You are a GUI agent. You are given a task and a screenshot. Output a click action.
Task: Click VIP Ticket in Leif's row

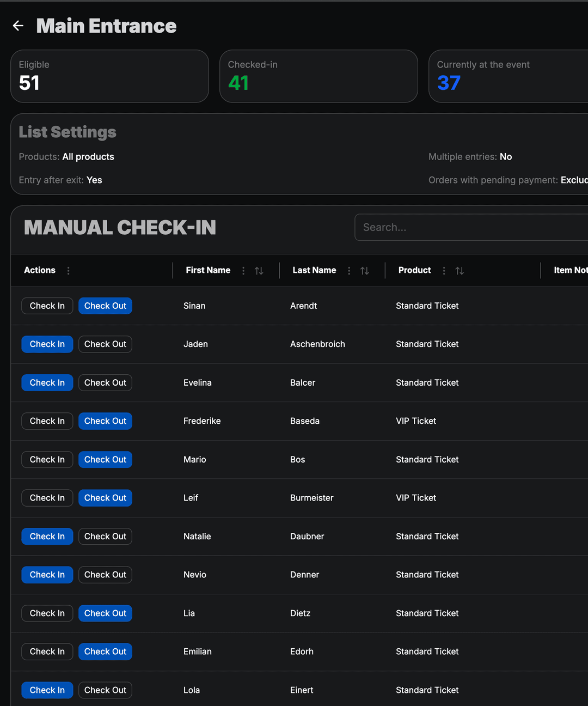point(416,498)
